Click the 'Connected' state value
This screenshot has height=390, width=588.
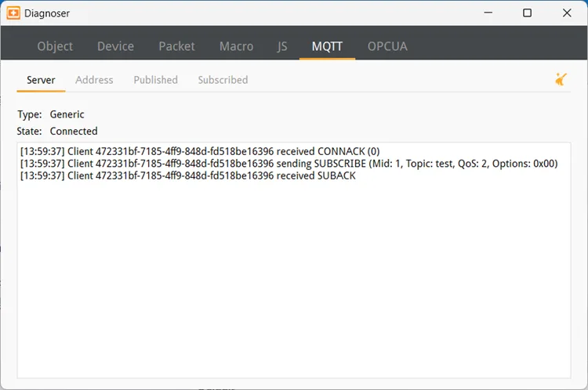tap(74, 131)
